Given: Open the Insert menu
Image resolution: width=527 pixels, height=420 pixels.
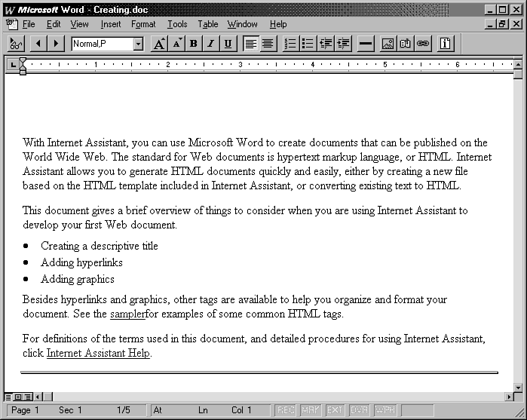Looking at the screenshot, I should click(x=111, y=24).
